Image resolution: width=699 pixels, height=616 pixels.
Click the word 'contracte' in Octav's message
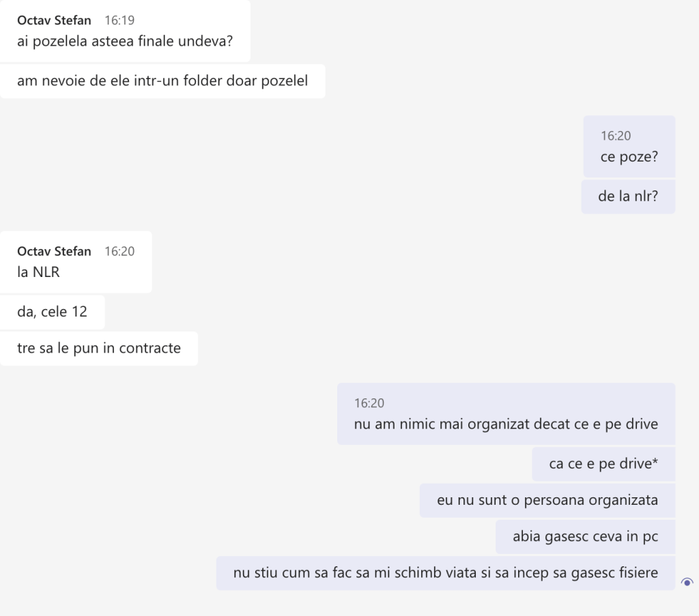150,348
